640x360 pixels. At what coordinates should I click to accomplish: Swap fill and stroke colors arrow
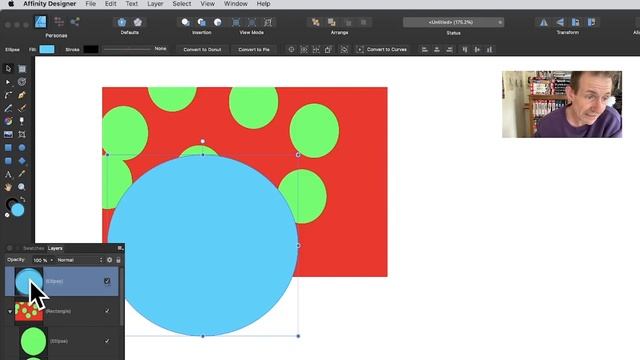click(23, 200)
